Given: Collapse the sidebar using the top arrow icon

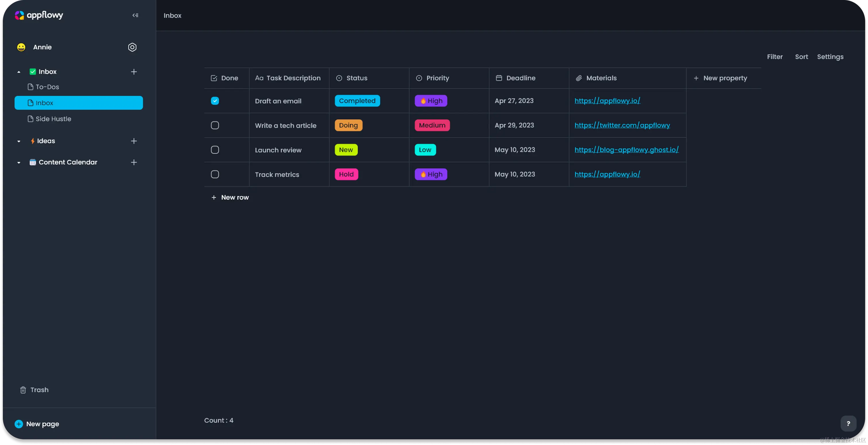Looking at the screenshot, I should coord(135,15).
